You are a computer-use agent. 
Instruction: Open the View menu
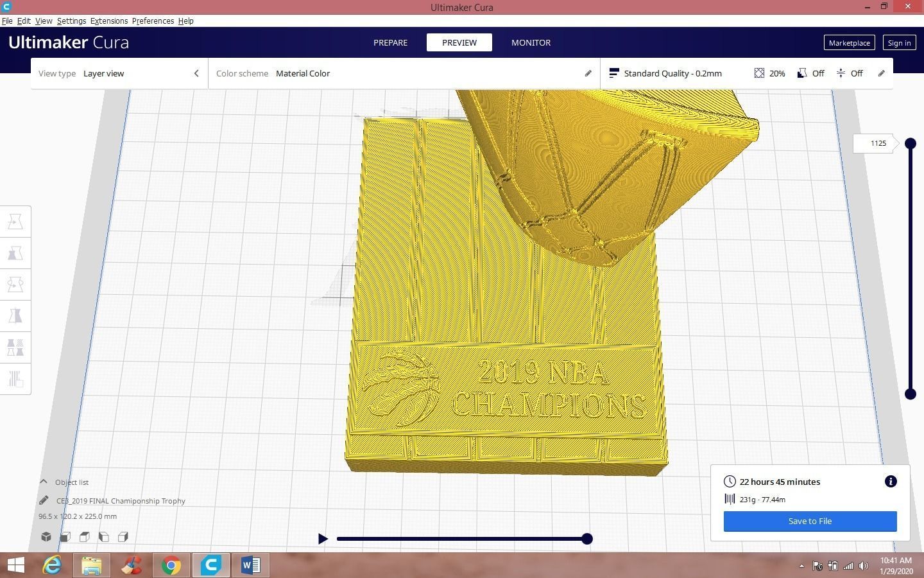click(44, 21)
